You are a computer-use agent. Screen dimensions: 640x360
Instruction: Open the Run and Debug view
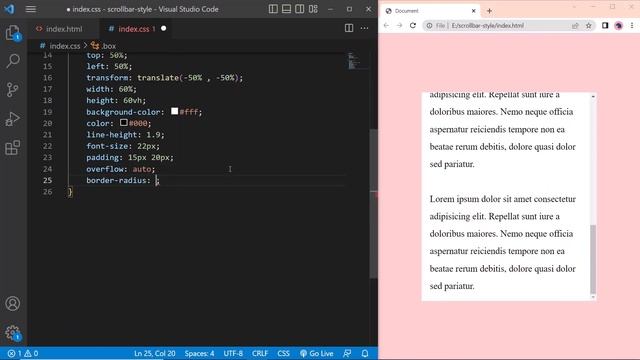[x=13, y=119]
